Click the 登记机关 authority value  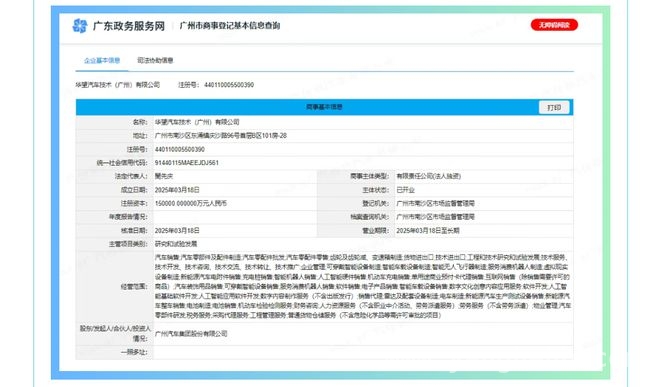pyautogui.click(x=435, y=203)
